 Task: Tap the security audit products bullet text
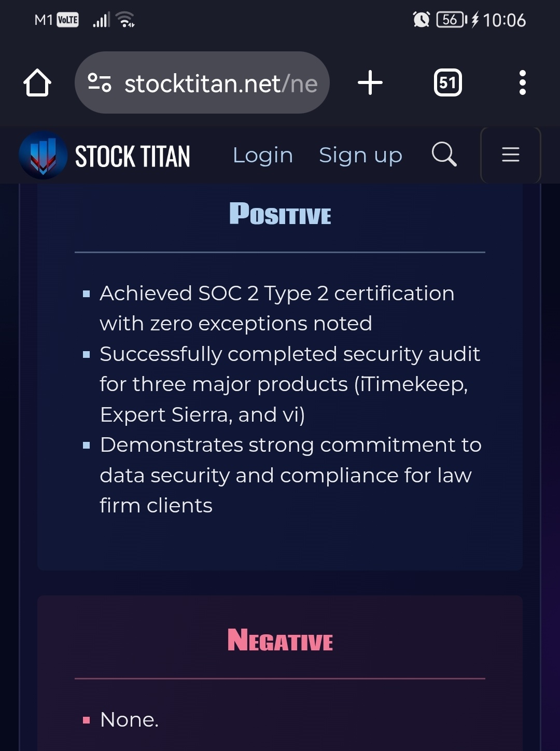point(289,384)
